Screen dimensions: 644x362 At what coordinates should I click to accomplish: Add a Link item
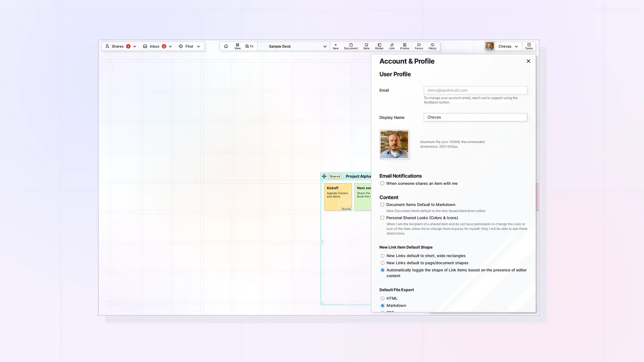point(392,46)
